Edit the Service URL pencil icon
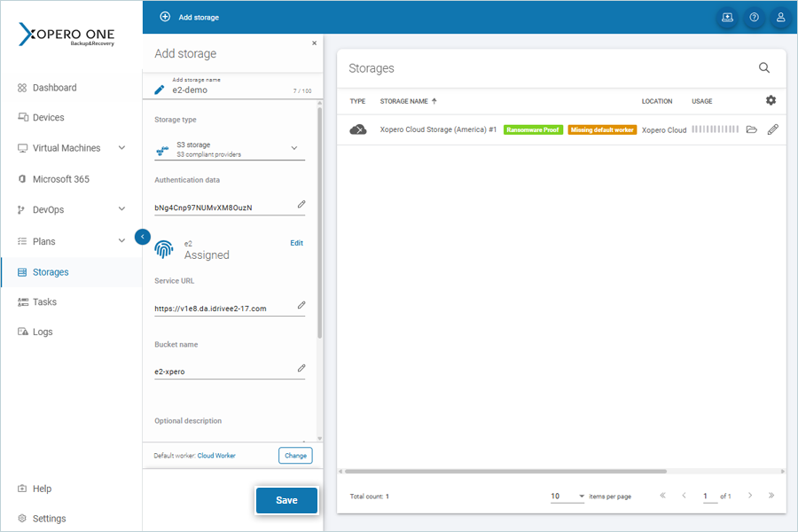This screenshot has width=798, height=532. (301, 305)
